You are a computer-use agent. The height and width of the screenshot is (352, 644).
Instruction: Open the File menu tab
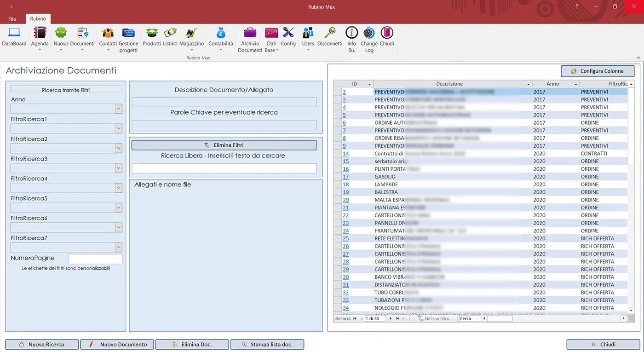coord(12,19)
